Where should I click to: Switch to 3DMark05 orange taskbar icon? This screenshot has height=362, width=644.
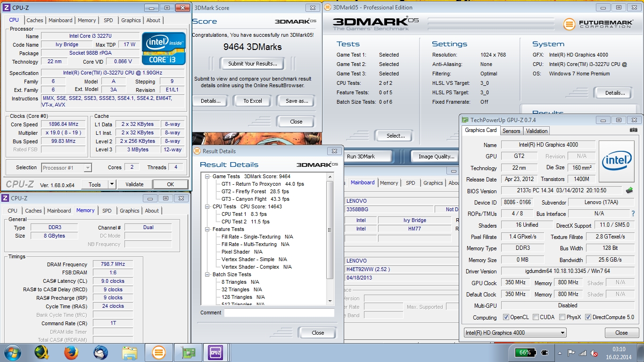(x=159, y=353)
